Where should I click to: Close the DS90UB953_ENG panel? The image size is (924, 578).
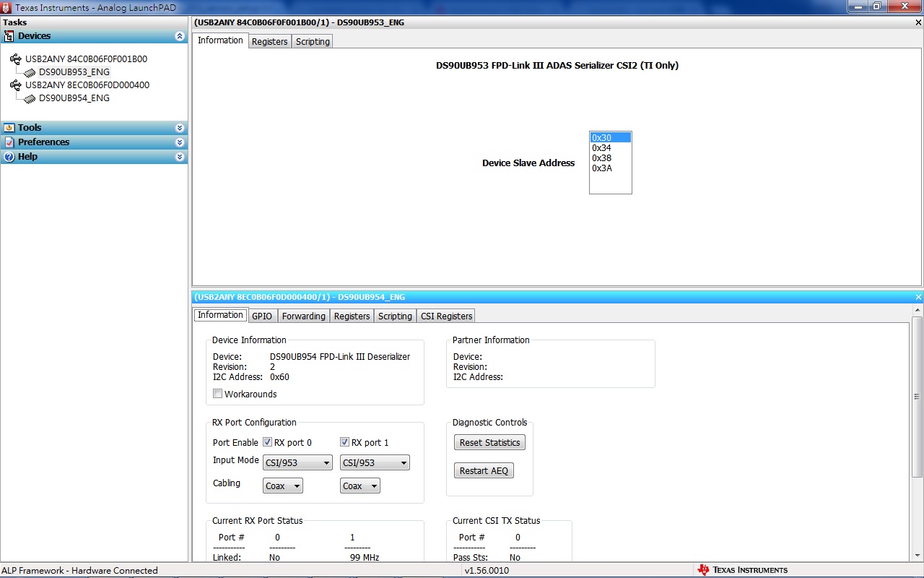[x=918, y=22]
